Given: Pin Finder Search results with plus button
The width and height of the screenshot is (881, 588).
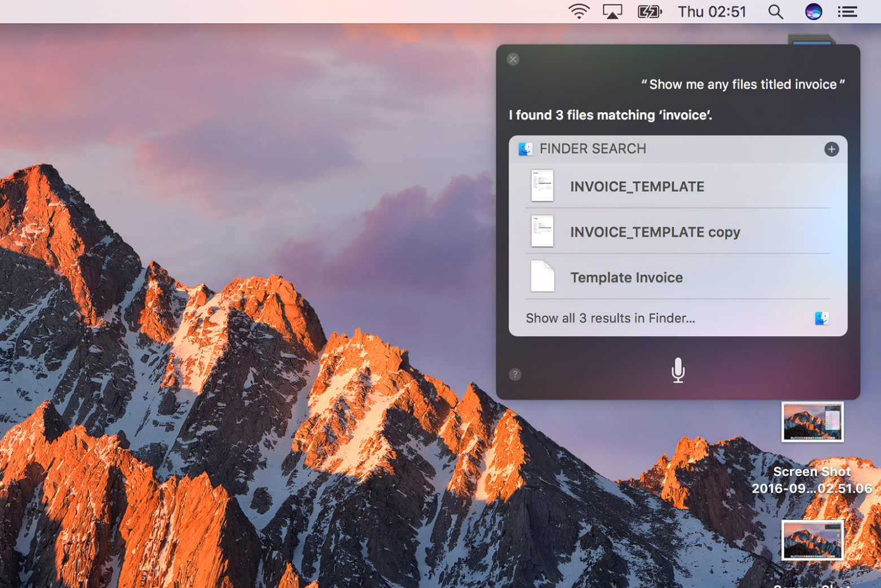Looking at the screenshot, I should [831, 149].
